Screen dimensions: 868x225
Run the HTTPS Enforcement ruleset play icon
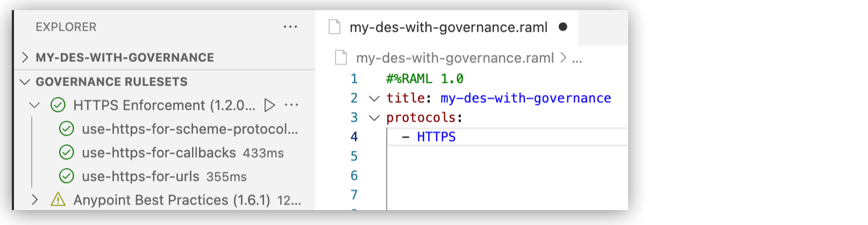(x=270, y=105)
